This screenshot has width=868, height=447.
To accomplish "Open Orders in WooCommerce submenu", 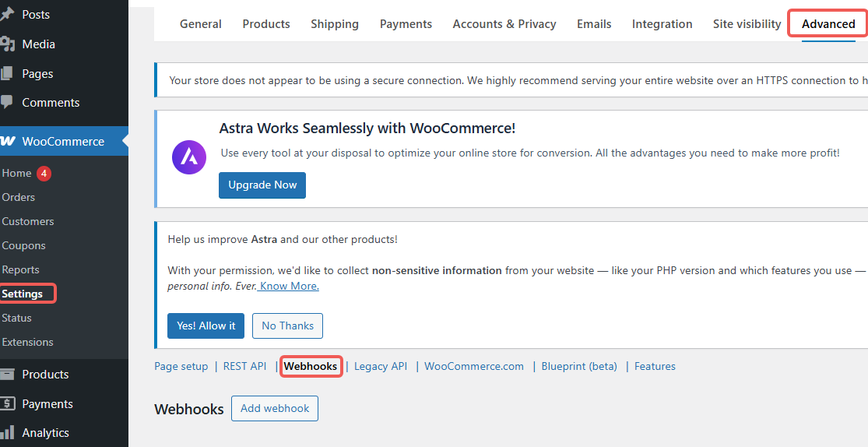I will [x=18, y=197].
